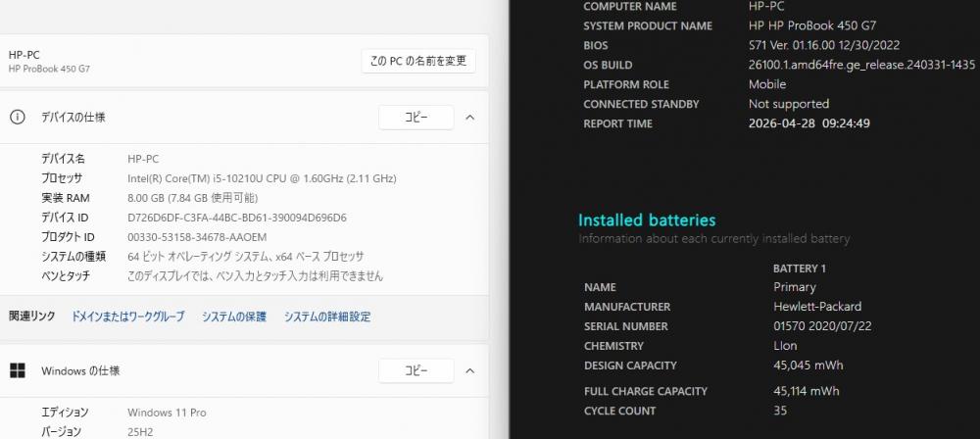Select platform role value Mobile
Screen dimensions: 980x439
tap(767, 84)
